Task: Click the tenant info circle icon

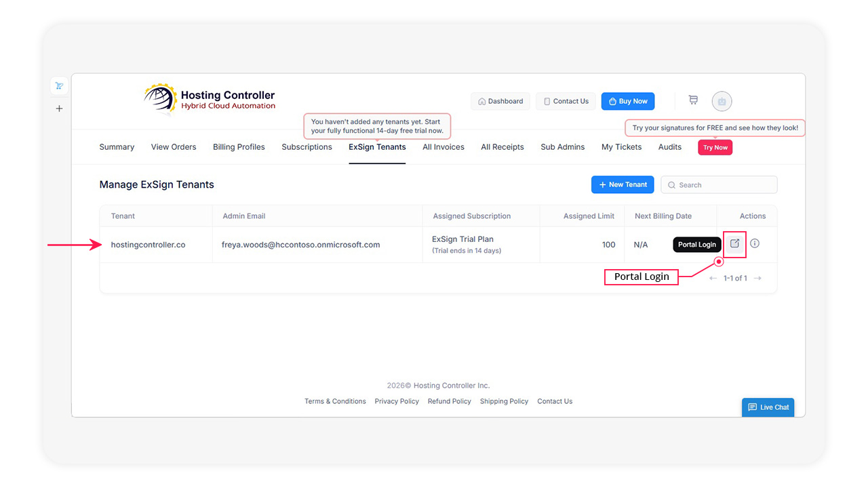Action: pyautogui.click(x=755, y=243)
